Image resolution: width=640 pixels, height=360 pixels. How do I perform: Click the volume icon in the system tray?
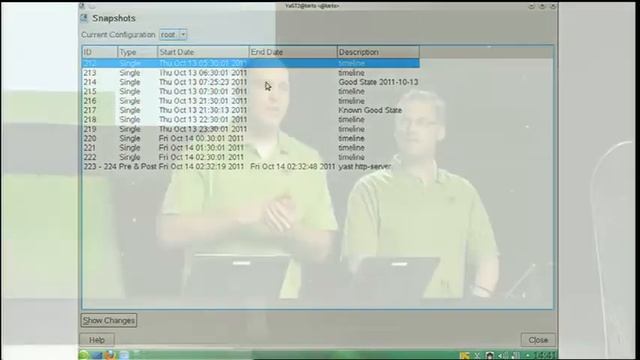504,356
